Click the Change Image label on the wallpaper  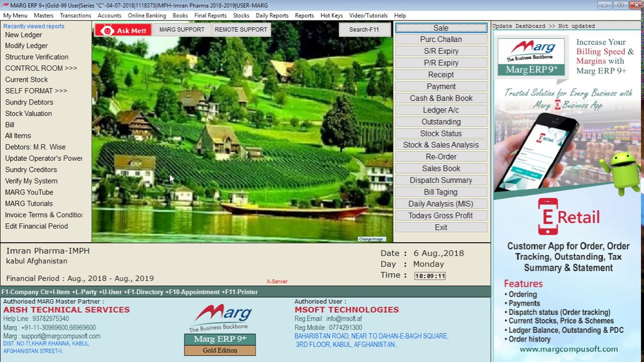(x=371, y=239)
